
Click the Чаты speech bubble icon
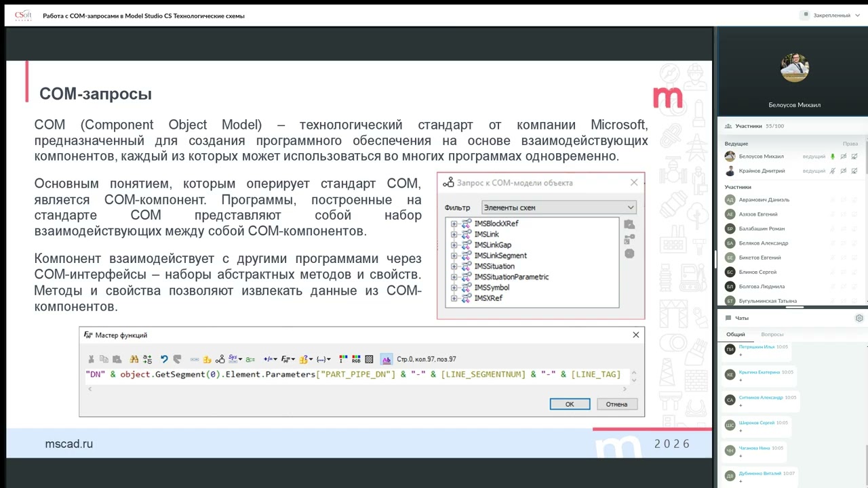pyautogui.click(x=728, y=318)
